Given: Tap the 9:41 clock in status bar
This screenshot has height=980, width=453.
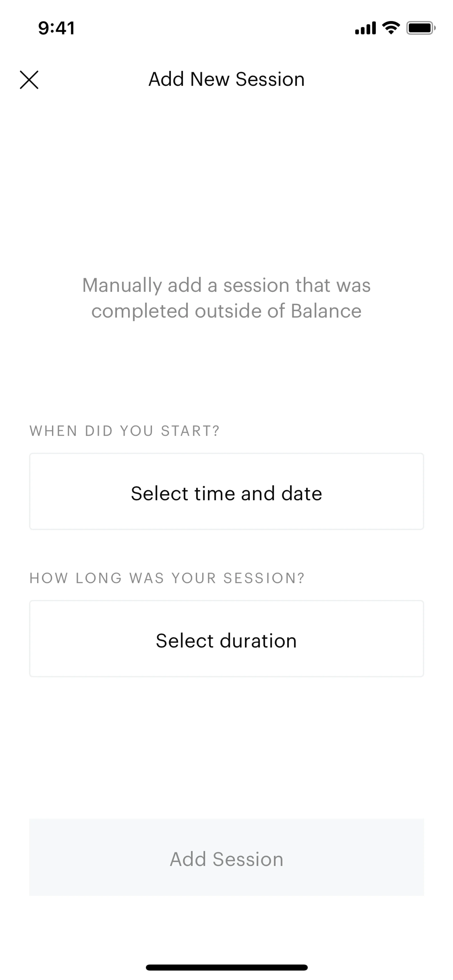Looking at the screenshot, I should [x=56, y=28].
